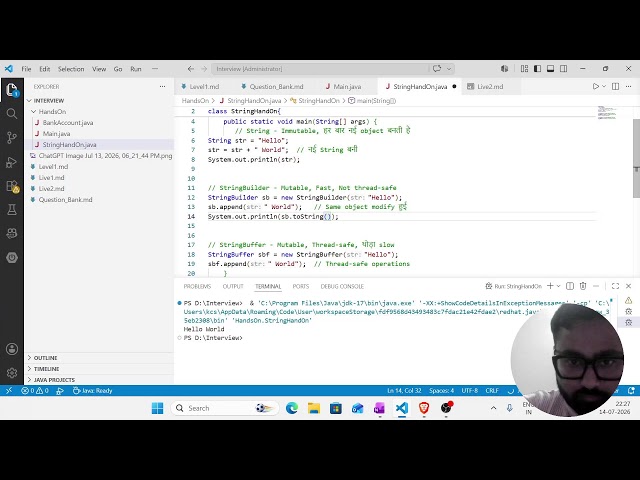
Task: Open the Manage gear in activity bar
Action: click(x=12, y=373)
